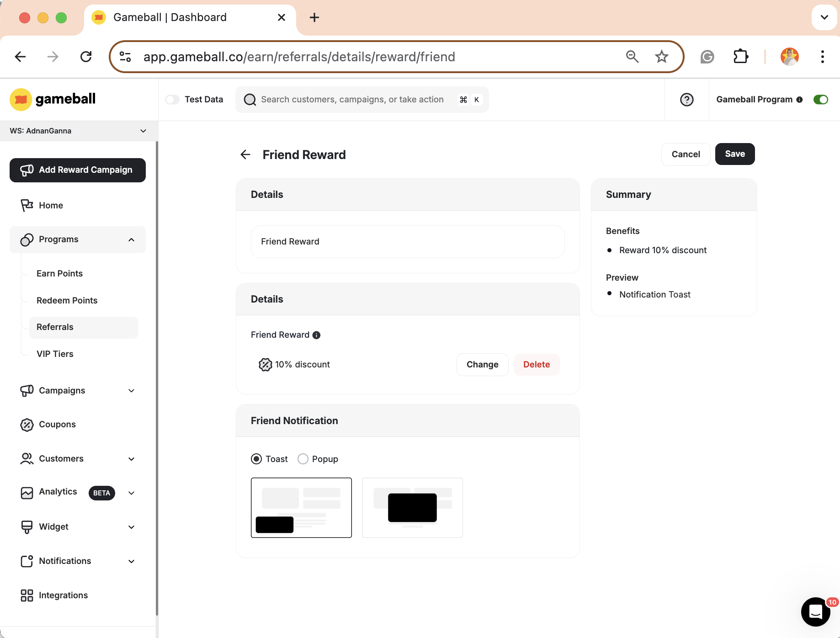Click the Home flag icon in sidebar

[x=27, y=206]
